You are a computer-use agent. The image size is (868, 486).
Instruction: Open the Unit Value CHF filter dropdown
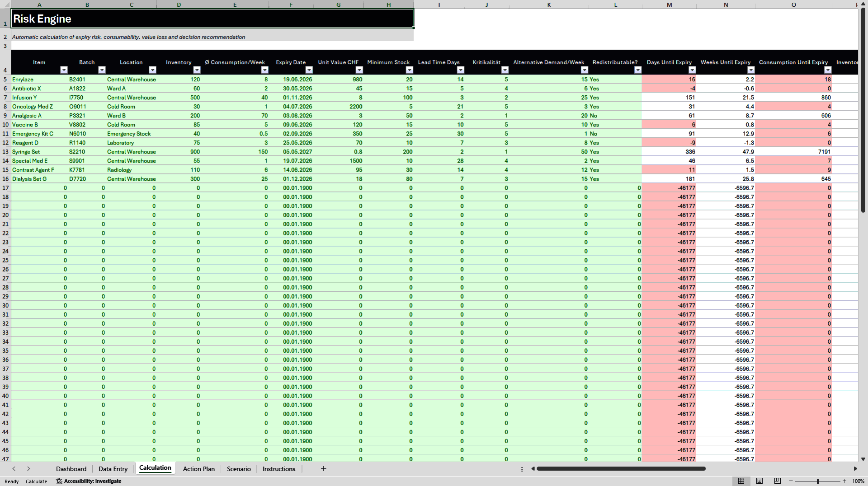tap(359, 70)
